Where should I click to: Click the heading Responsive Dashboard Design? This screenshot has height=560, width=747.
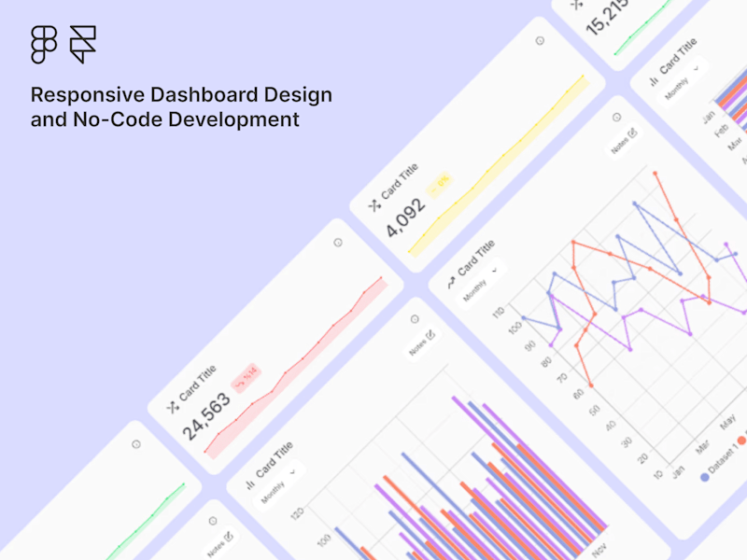click(x=181, y=95)
